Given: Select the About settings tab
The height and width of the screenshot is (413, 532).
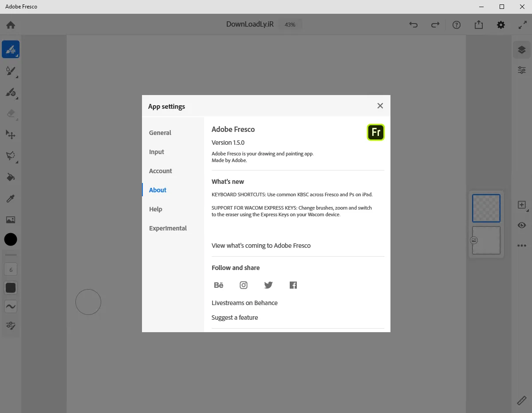Looking at the screenshot, I should pos(158,190).
